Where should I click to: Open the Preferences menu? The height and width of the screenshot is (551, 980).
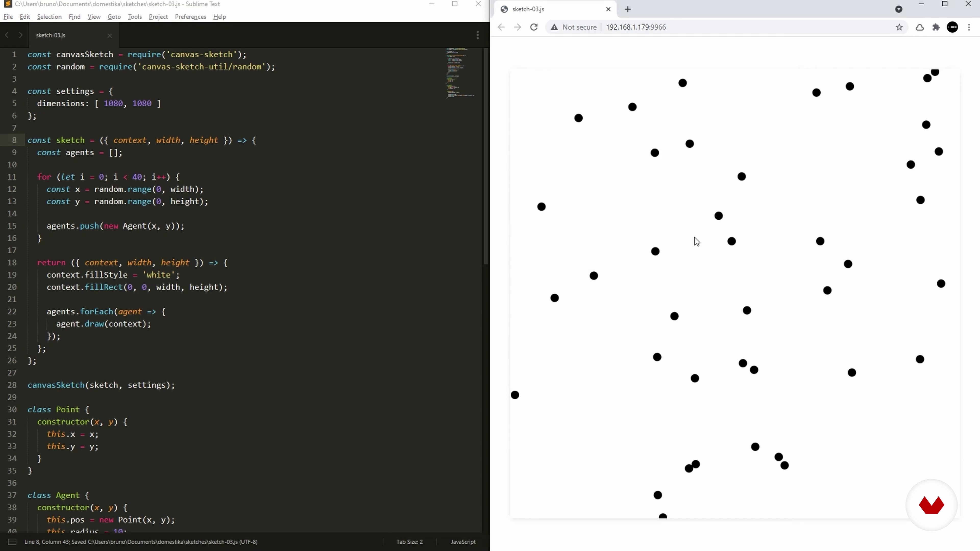click(x=190, y=17)
